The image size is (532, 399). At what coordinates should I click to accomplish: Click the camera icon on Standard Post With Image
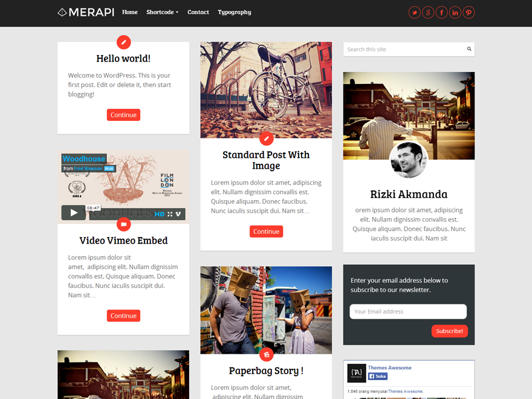(266, 138)
